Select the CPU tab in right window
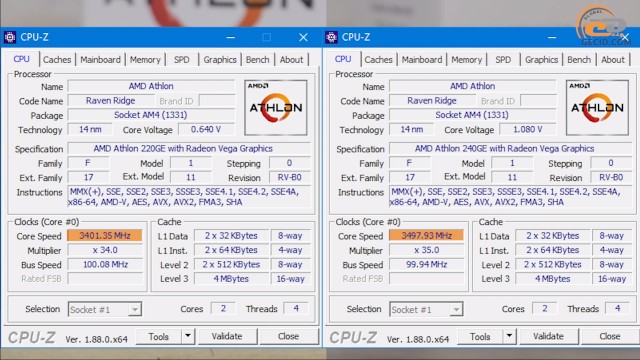 tap(343, 59)
